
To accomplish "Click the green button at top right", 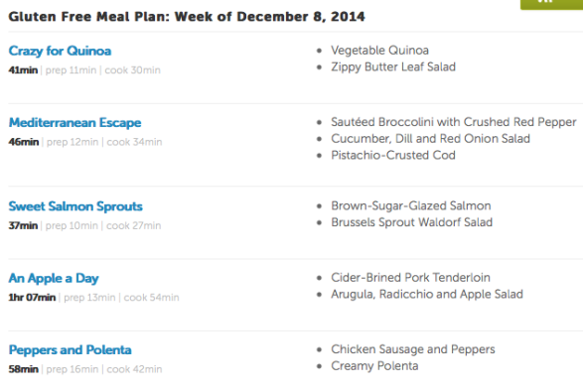I will click(x=551, y=4).
